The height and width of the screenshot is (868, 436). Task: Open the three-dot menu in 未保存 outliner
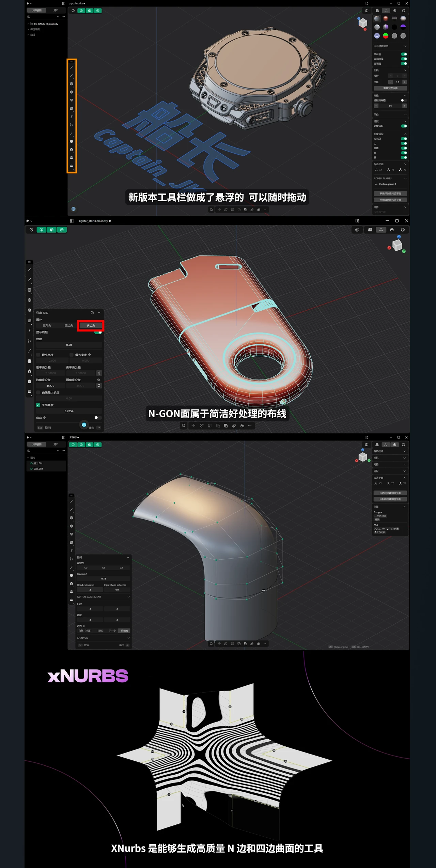tap(64, 450)
